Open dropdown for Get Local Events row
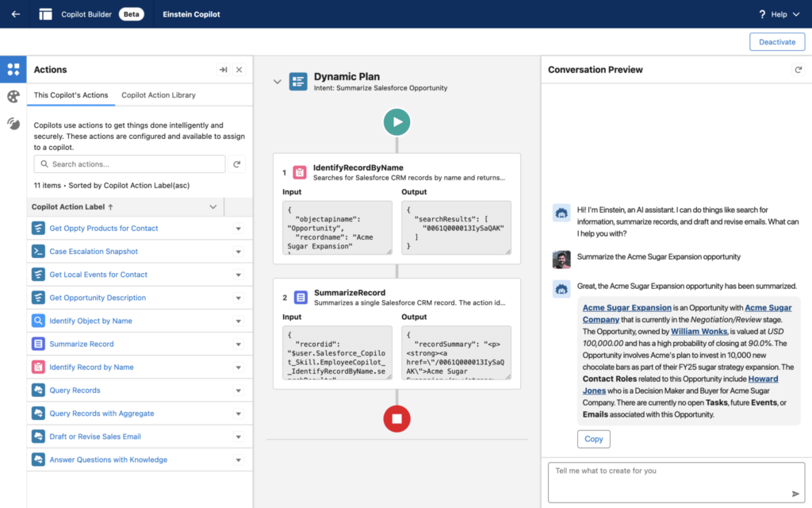The image size is (812, 508). coord(238,275)
